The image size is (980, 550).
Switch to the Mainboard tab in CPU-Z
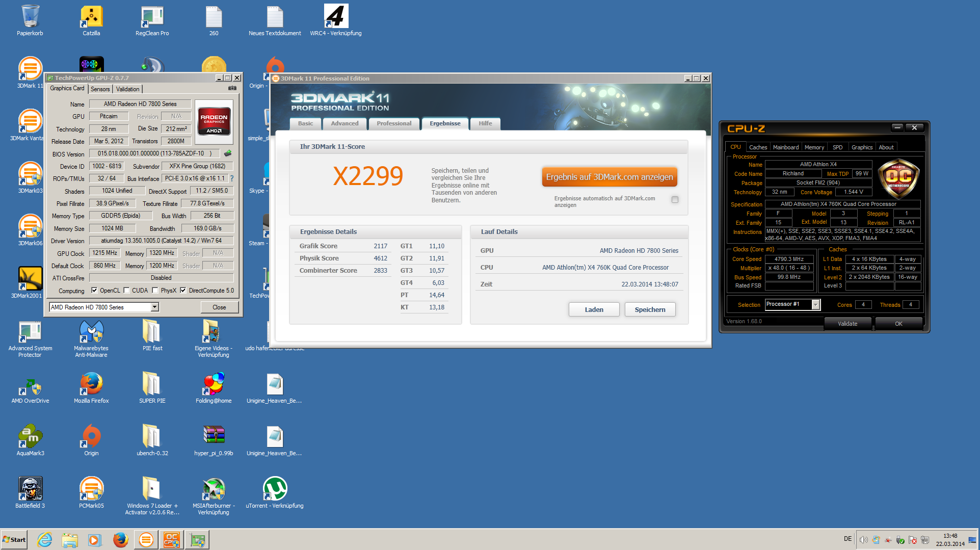pyautogui.click(x=786, y=147)
